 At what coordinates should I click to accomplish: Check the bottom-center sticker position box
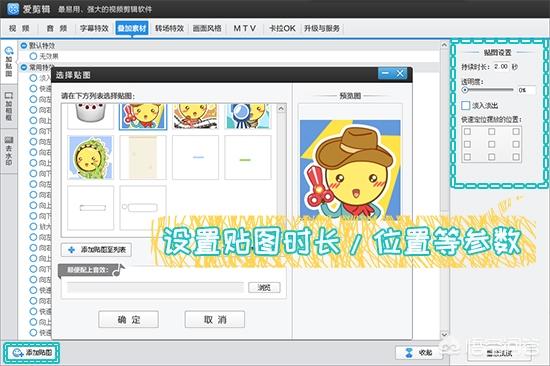491,157
